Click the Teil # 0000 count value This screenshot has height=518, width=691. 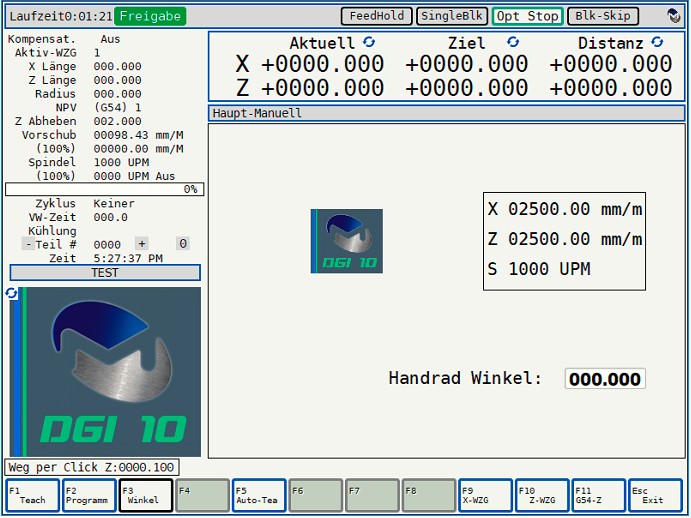(107, 245)
